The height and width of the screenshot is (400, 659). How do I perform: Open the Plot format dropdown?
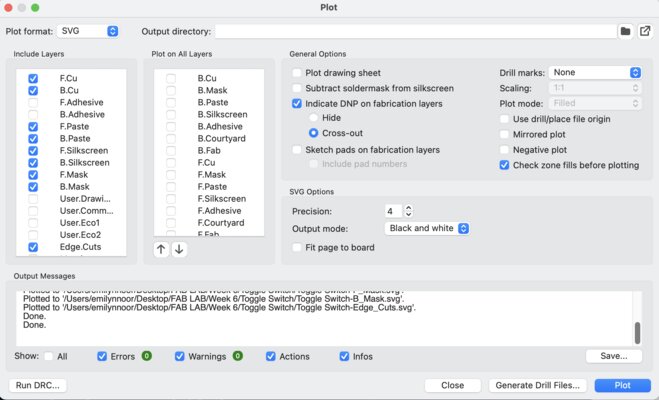(87, 32)
